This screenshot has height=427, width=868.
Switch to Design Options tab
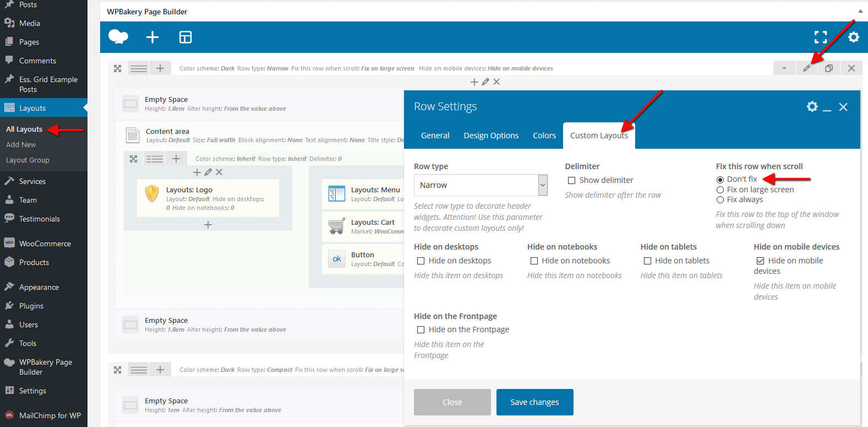point(491,136)
